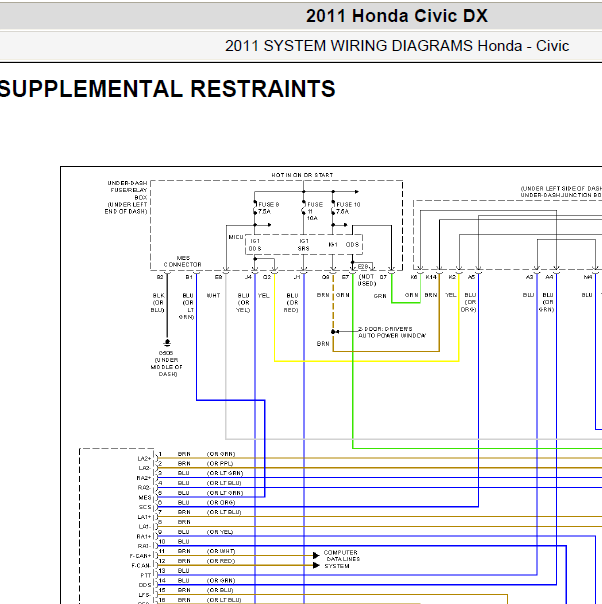Click the 'BLU (OR RED)' label near J1
602x604 pixels.
292,303
